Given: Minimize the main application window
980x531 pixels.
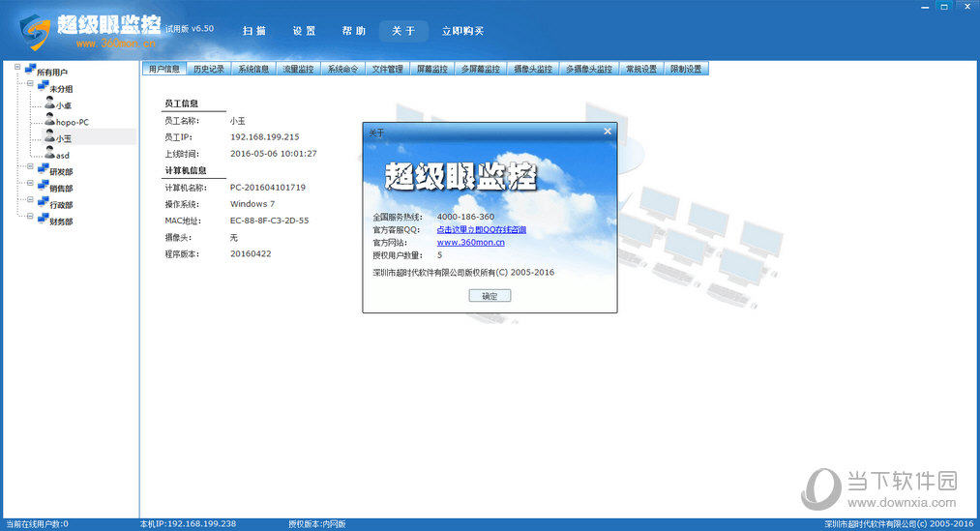Looking at the screenshot, I should 925,6.
